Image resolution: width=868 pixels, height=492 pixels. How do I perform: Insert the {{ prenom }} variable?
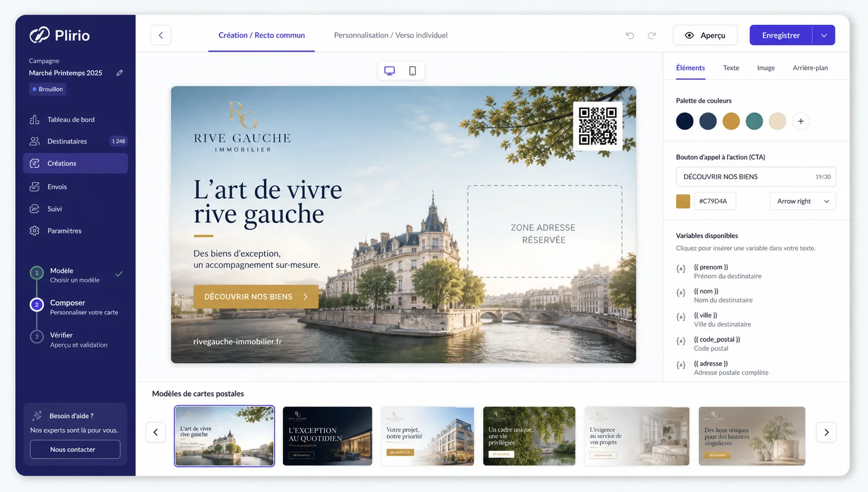711,267
